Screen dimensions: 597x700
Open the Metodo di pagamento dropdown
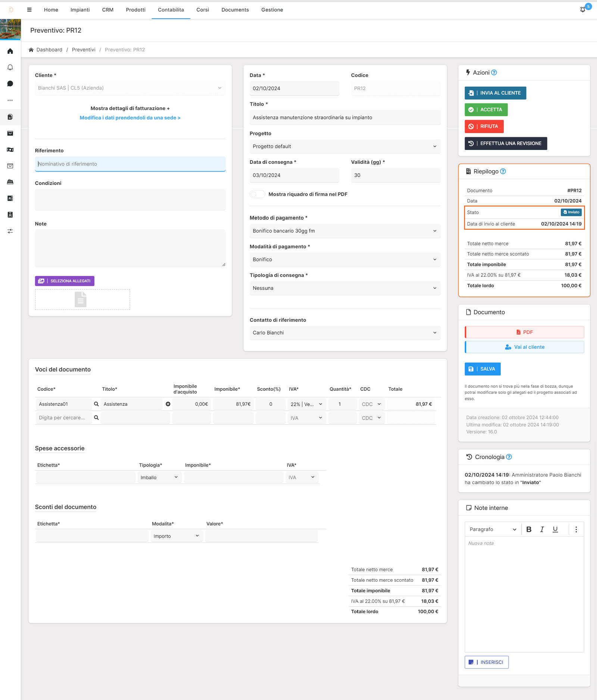[344, 231]
